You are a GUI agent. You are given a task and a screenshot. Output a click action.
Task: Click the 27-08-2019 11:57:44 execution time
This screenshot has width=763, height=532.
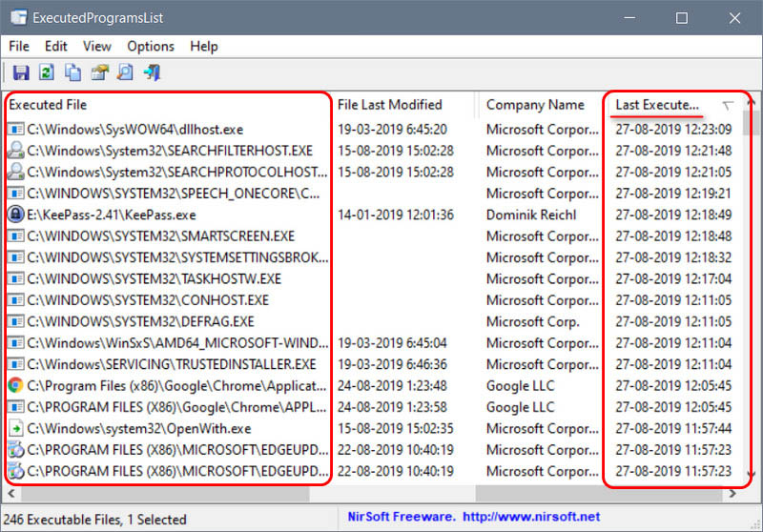point(673,428)
